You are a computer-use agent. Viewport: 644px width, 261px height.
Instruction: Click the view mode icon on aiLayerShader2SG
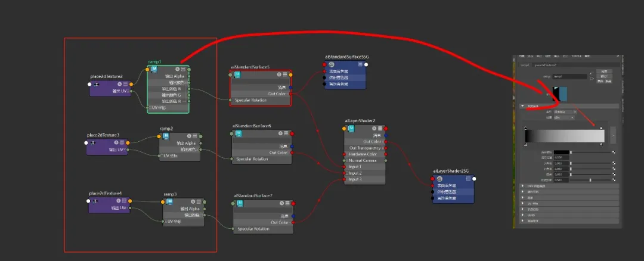[x=468, y=179]
